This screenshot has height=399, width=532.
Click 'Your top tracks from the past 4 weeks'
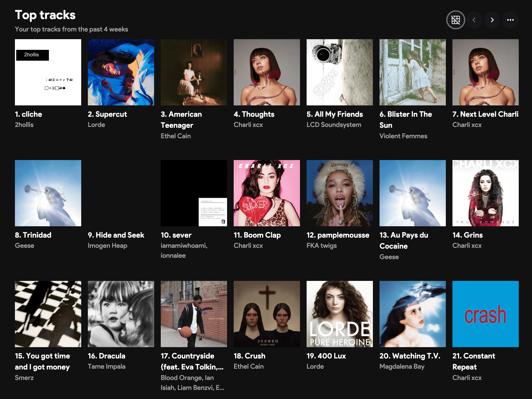point(72,29)
